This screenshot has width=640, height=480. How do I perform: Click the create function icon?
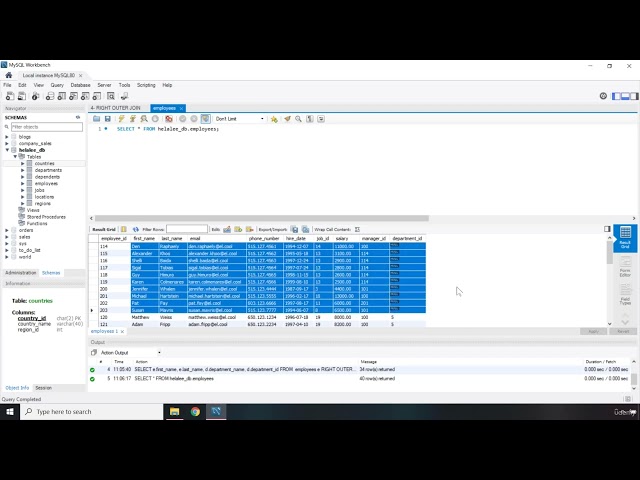[x=97, y=96]
